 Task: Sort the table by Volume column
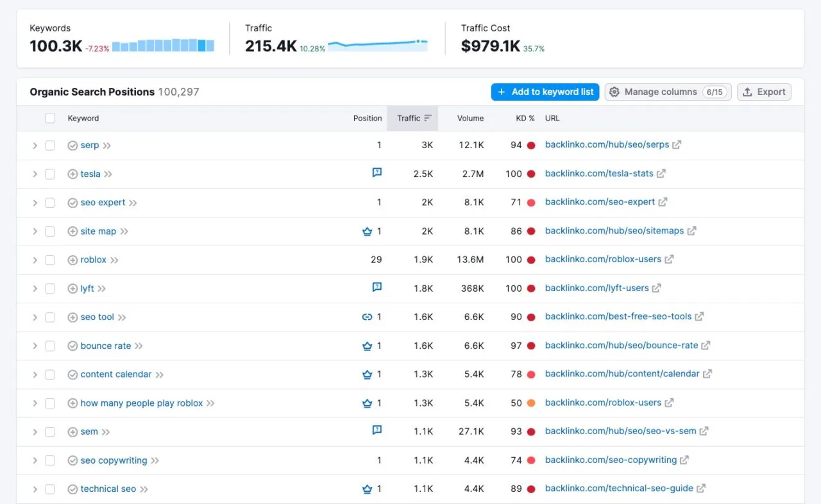click(x=470, y=118)
